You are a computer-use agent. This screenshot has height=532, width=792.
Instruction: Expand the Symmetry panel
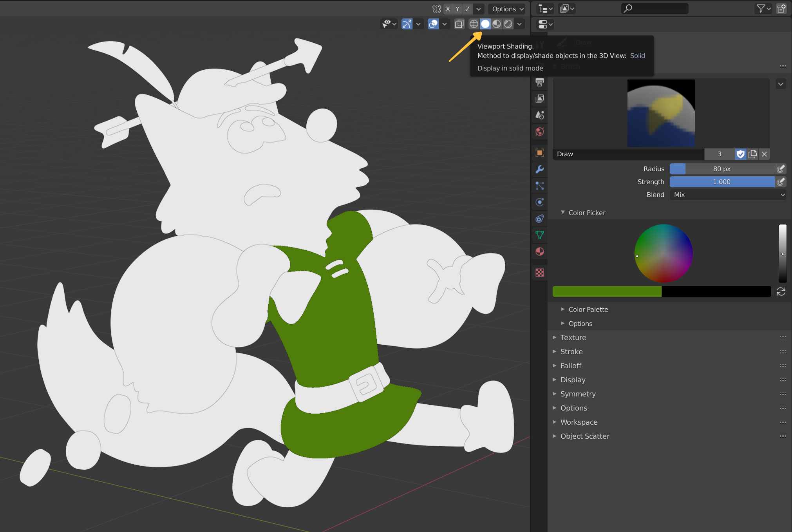coord(578,394)
